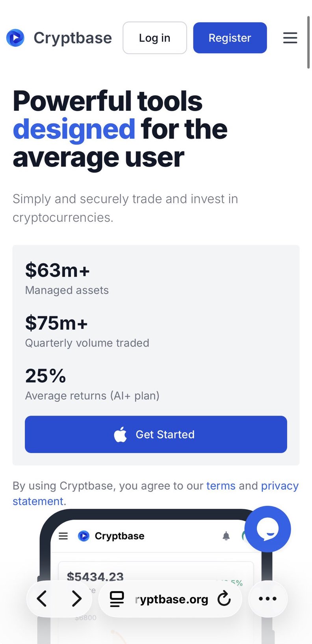
Task: Go forward with the browser forward arrow
Action: pyautogui.click(x=76, y=599)
